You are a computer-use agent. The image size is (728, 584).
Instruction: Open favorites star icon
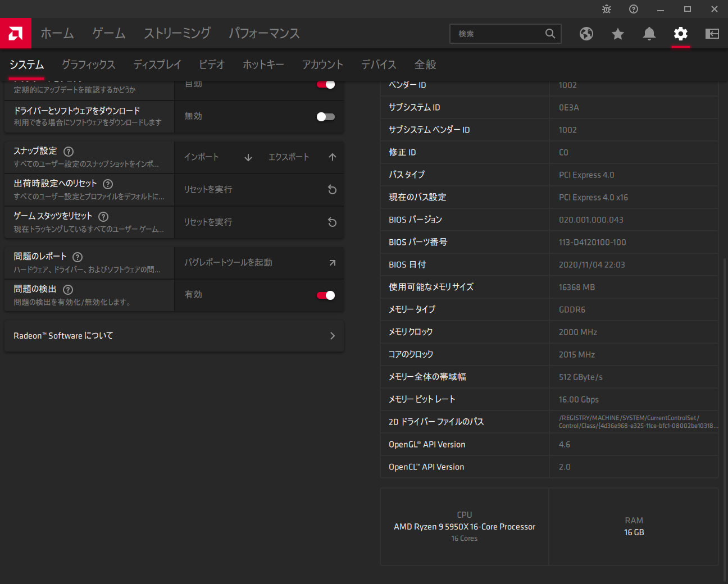click(618, 34)
